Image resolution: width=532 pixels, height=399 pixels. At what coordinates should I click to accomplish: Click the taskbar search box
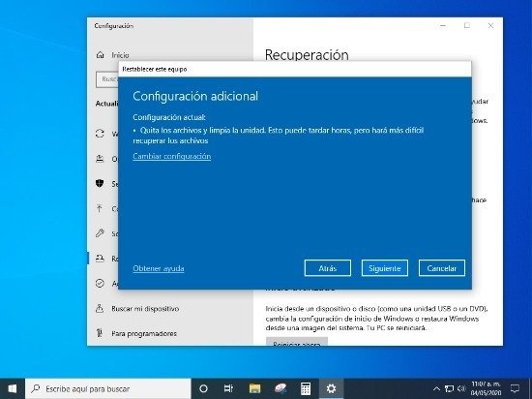pos(108,388)
